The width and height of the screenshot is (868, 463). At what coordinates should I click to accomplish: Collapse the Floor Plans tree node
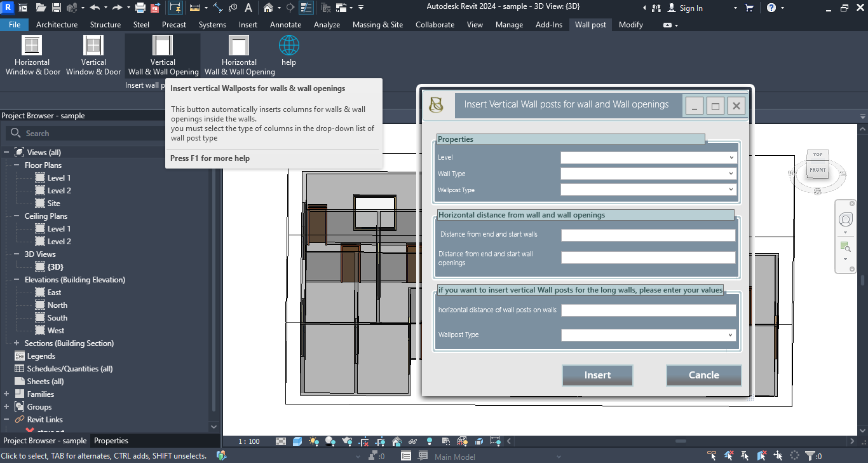[17, 165]
